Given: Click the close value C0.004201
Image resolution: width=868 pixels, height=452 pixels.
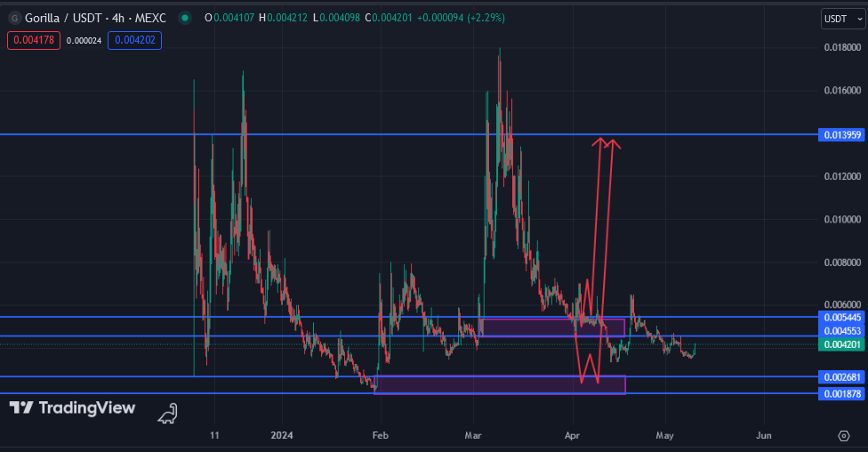Looking at the screenshot, I should pyautogui.click(x=389, y=18).
